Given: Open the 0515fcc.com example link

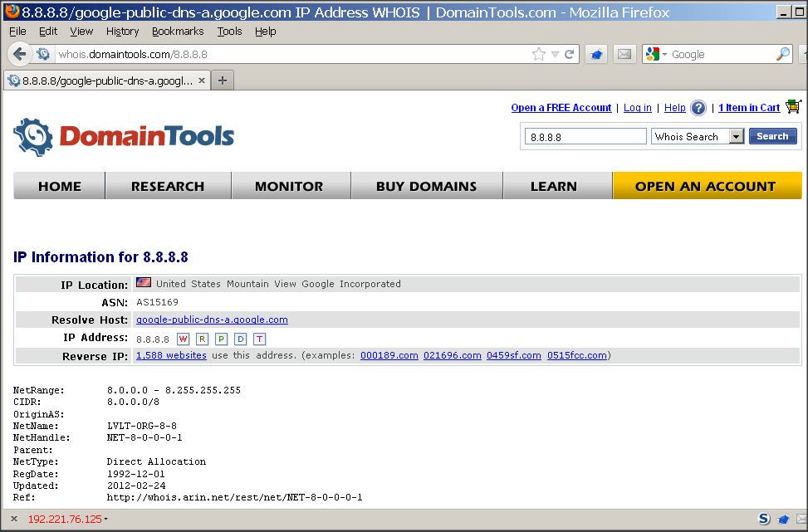Looking at the screenshot, I should point(576,355).
